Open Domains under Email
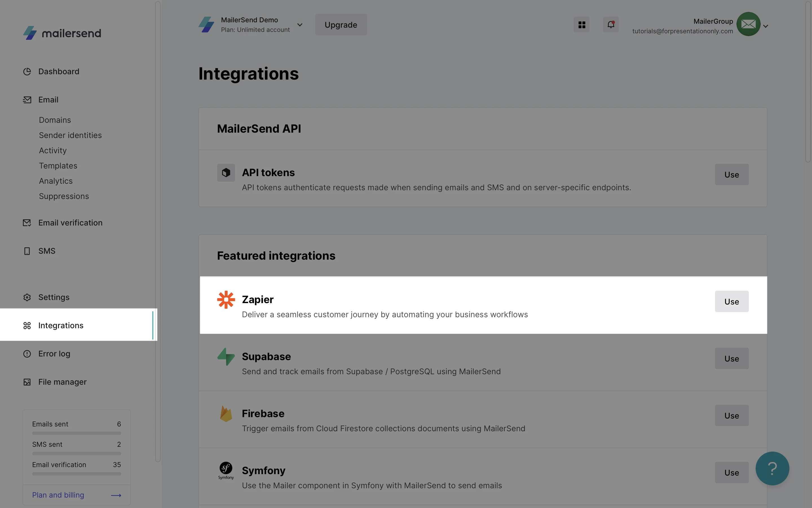The height and width of the screenshot is (508, 812). pos(55,120)
